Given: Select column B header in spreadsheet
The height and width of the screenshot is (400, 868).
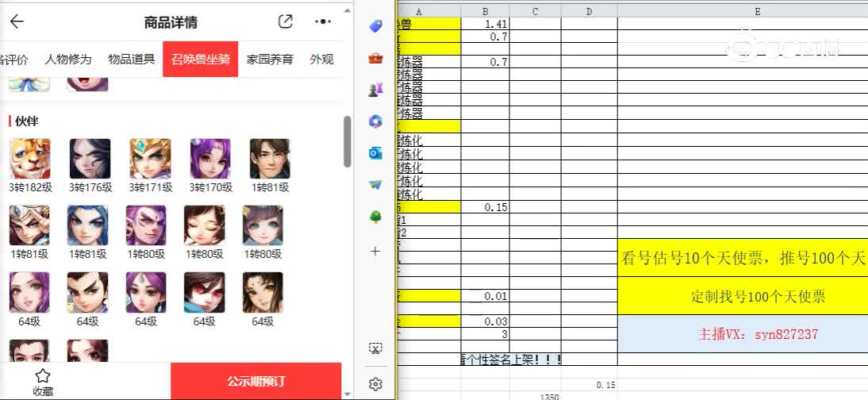Looking at the screenshot, I should click(485, 11).
